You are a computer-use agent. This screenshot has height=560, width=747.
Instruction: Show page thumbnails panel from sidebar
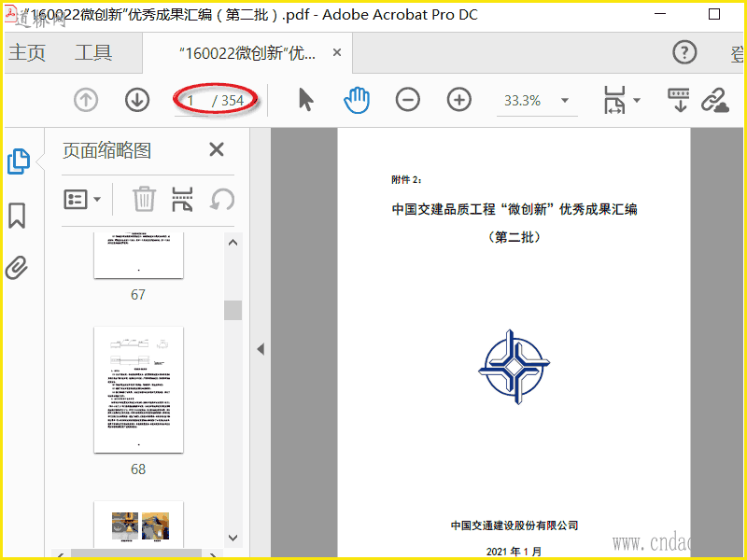coord(19,161)
